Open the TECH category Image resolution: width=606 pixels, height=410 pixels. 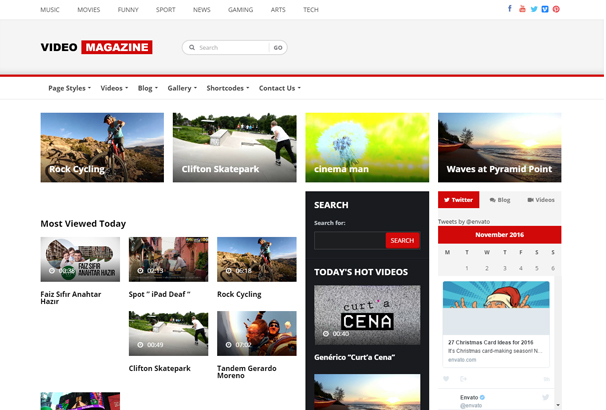311,10
